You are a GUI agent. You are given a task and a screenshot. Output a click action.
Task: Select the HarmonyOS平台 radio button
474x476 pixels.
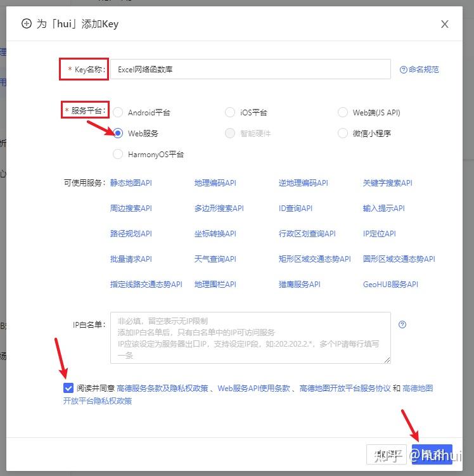[118, 154]
